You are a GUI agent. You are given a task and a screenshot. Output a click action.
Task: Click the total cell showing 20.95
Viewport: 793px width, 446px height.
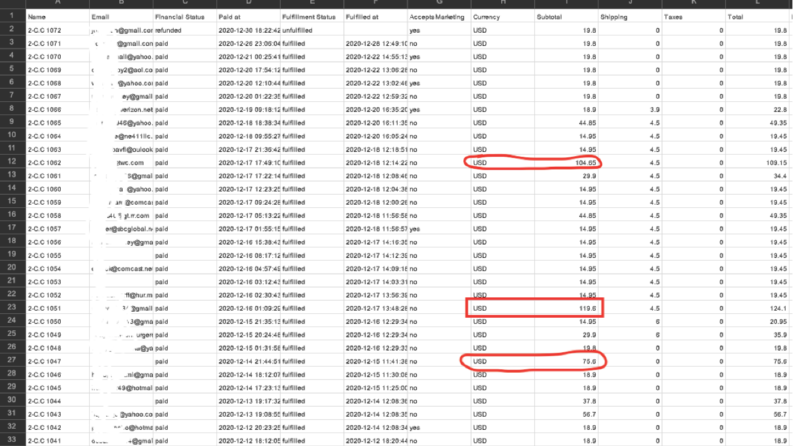point(757,322)
